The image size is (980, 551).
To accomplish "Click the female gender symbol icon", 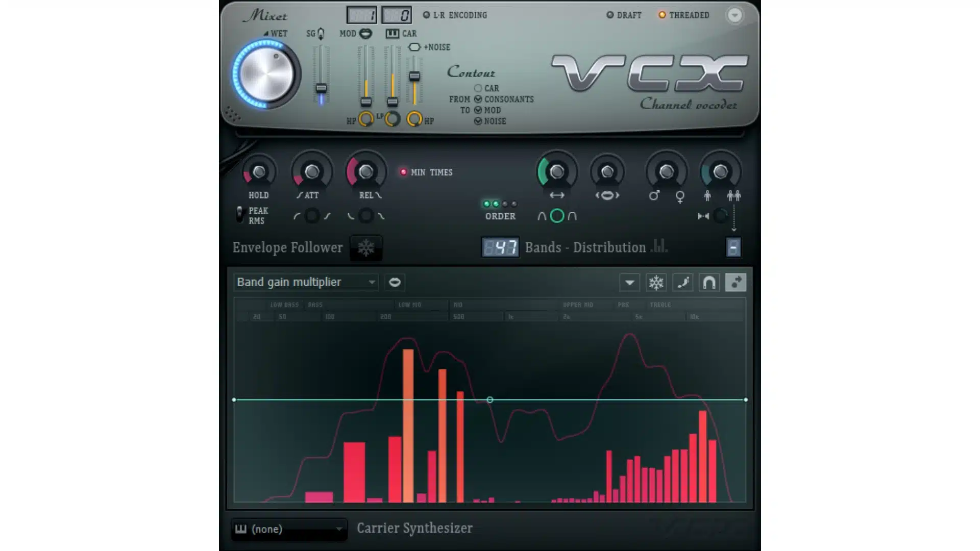I will tap(680, 197).
